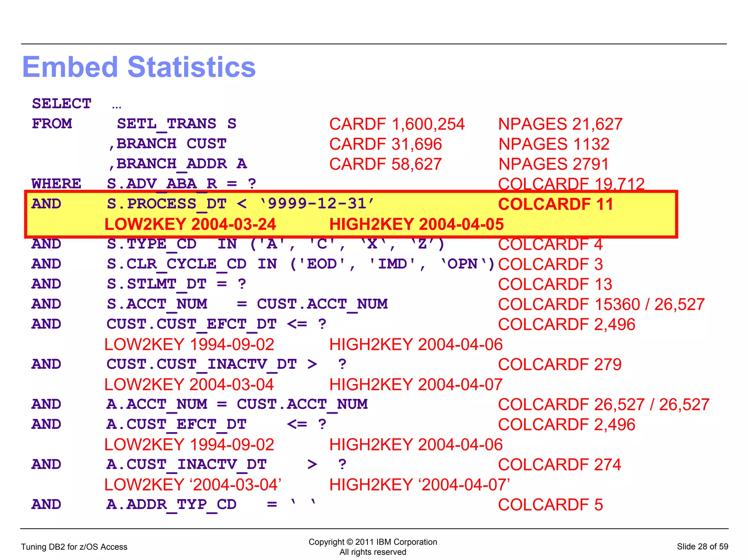Click quoted LOW2KEY '2004-03-04' value

193,485
